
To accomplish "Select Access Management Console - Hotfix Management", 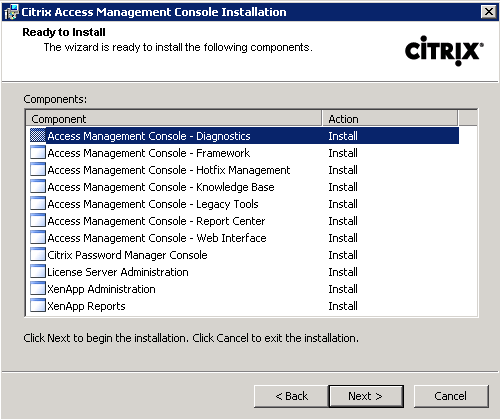I will pyautogui.click(x=169, y=170).
